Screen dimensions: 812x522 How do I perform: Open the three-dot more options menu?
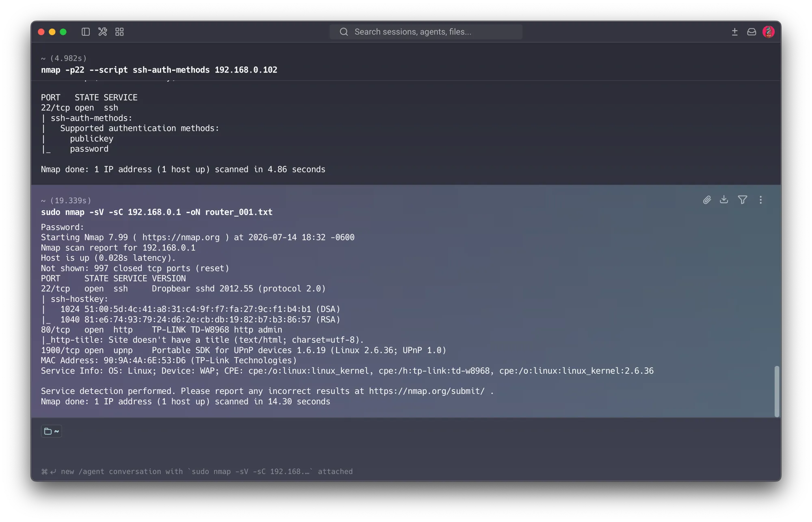point(760,200)
